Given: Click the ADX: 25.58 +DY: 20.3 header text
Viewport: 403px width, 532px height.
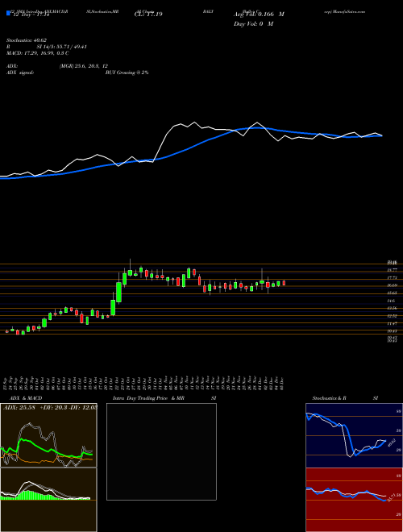Looking at the screenshot, I should coord(49,407).
